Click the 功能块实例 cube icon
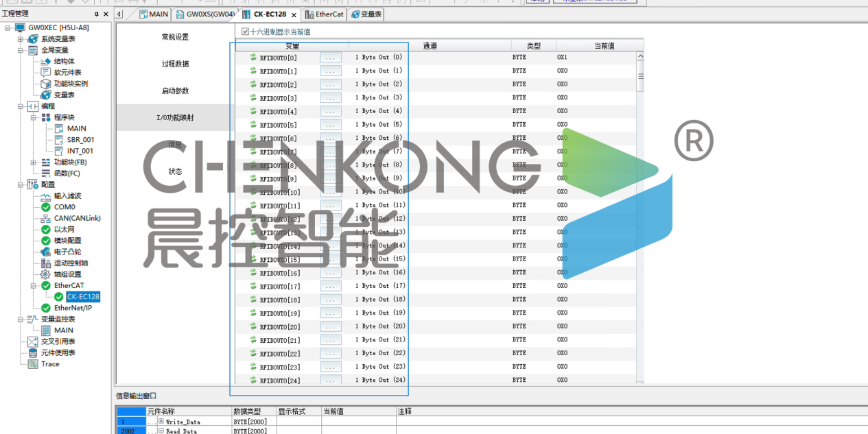 [46, 84]
